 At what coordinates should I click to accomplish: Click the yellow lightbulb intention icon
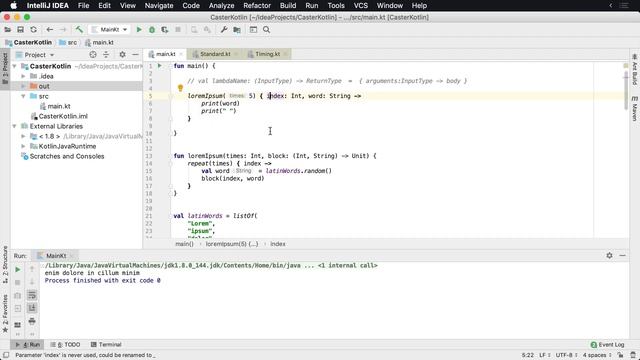pyautogui.click(x=180, y=88)
